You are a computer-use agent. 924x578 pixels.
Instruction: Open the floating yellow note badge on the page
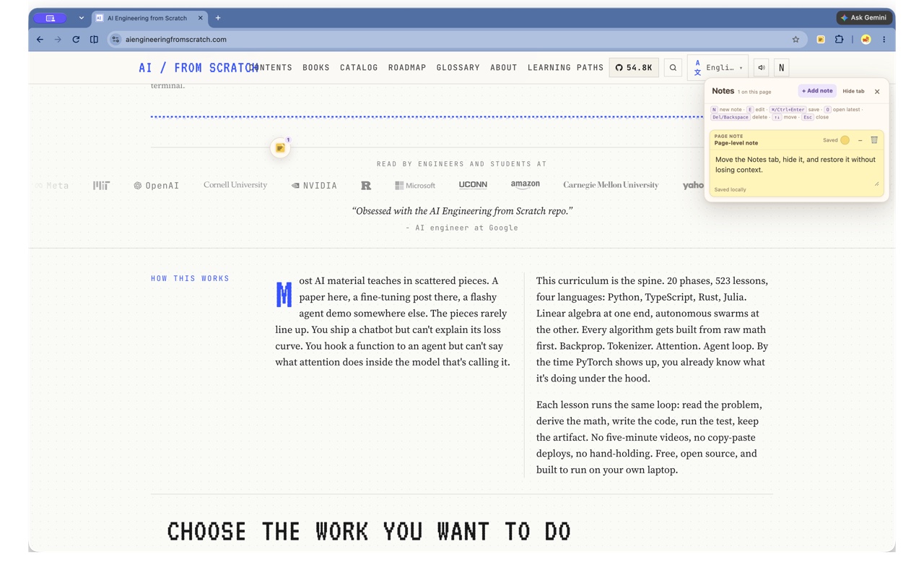coord(280,148)
